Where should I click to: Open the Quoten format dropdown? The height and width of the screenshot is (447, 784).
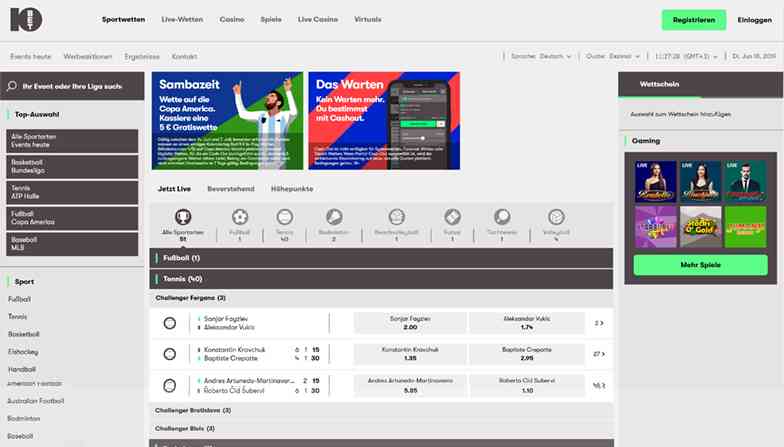click(x=612, y=56)
